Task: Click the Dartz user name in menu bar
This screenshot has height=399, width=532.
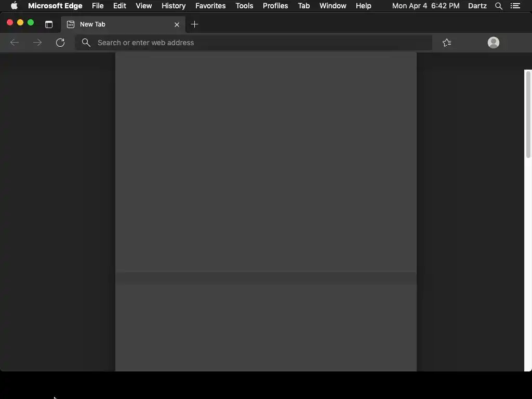Action: pyautogui.click(x=477, y=6)
